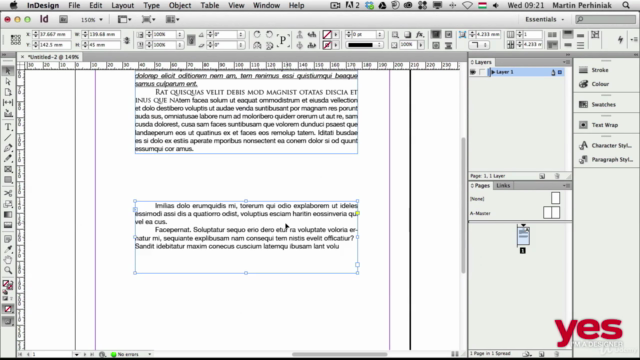Open the Text Wrap panel
The image size is (640, 360).
[x=604, y=125]
